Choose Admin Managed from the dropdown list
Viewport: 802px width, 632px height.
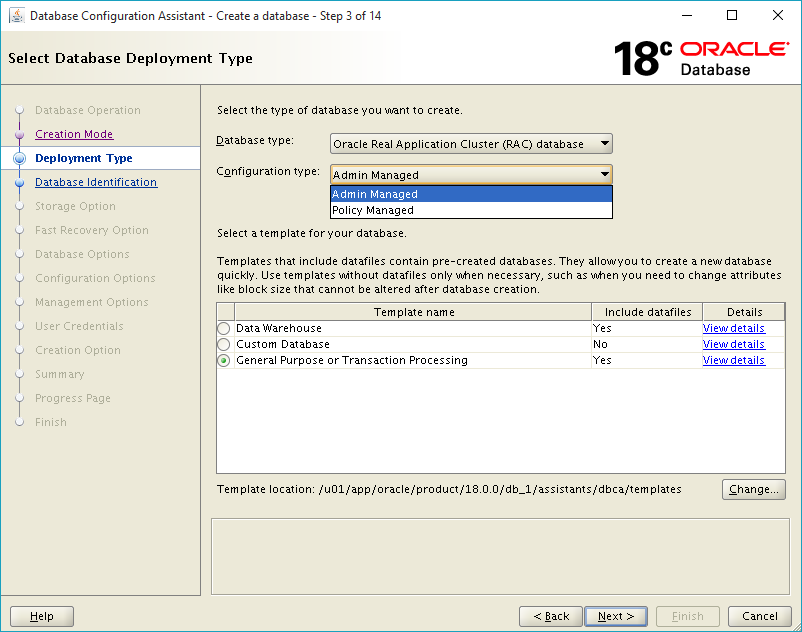coord(471,194)
